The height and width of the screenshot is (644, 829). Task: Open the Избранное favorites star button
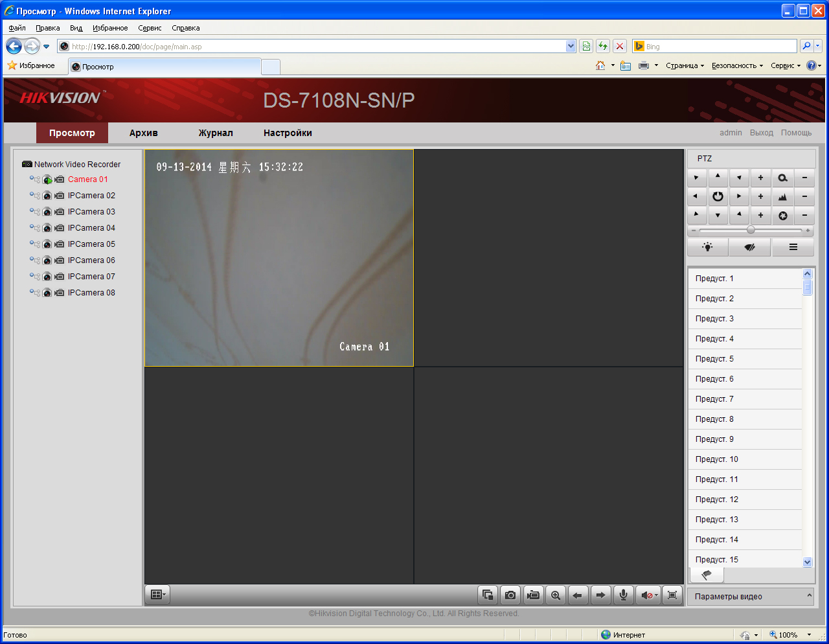coord(31,65)
